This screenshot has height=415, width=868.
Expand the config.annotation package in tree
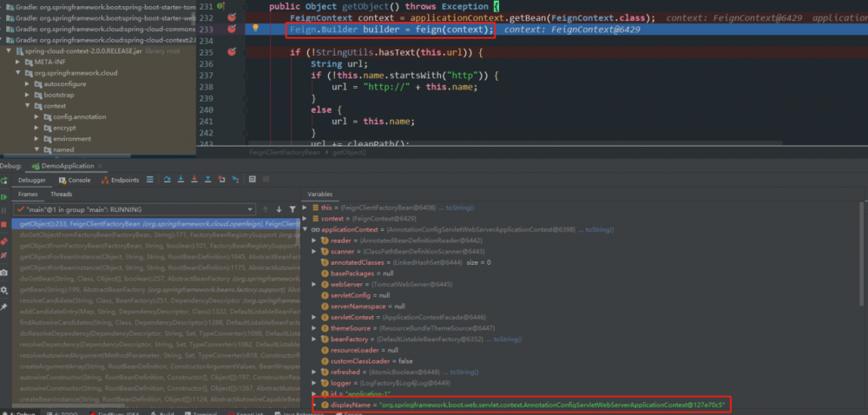[x=36, y=116]
